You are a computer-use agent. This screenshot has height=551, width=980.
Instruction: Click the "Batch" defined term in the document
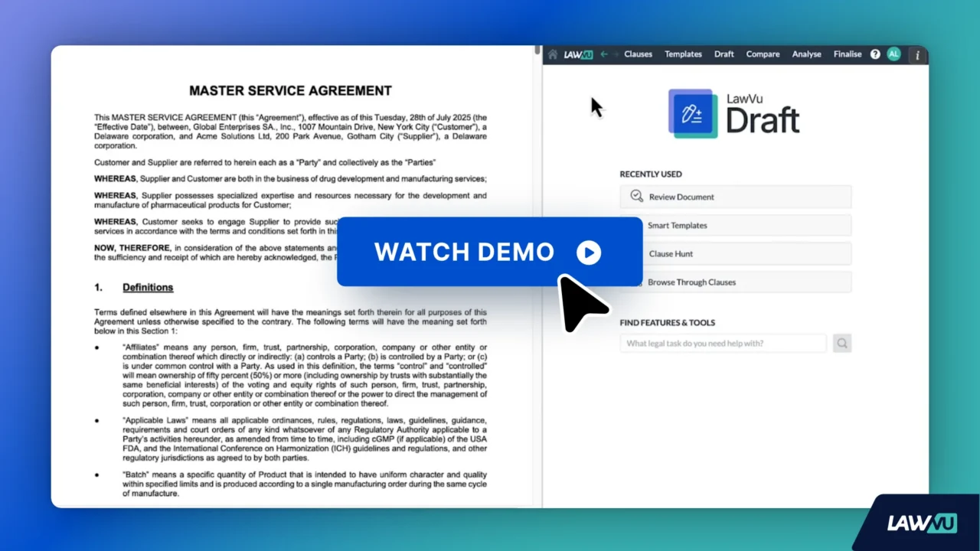tap(135, 474)
